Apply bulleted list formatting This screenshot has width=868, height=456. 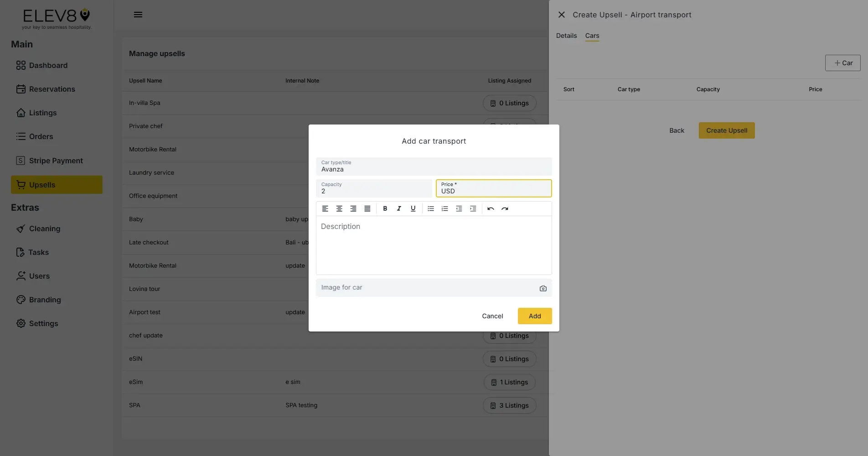tap(430, 208)
